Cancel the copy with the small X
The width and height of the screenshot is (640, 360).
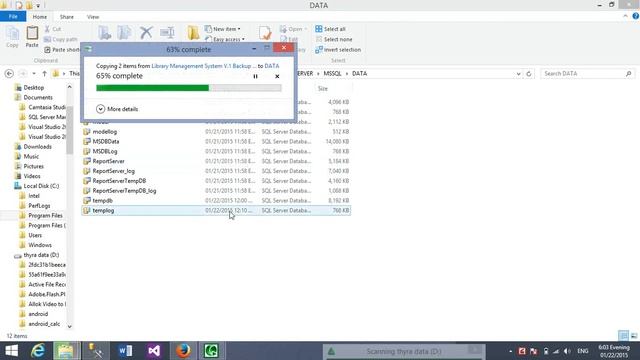277,76
